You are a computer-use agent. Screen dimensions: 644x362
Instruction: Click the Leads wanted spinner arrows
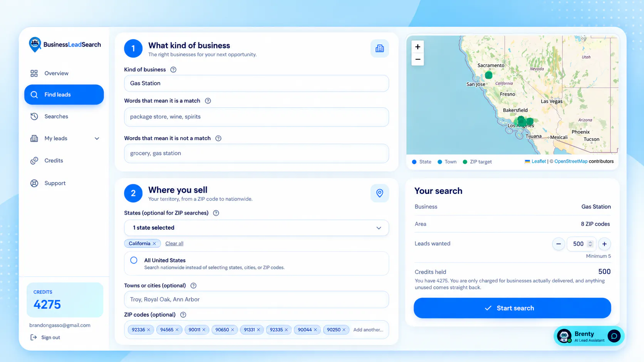pyautogui.click(x=590, y=244)
